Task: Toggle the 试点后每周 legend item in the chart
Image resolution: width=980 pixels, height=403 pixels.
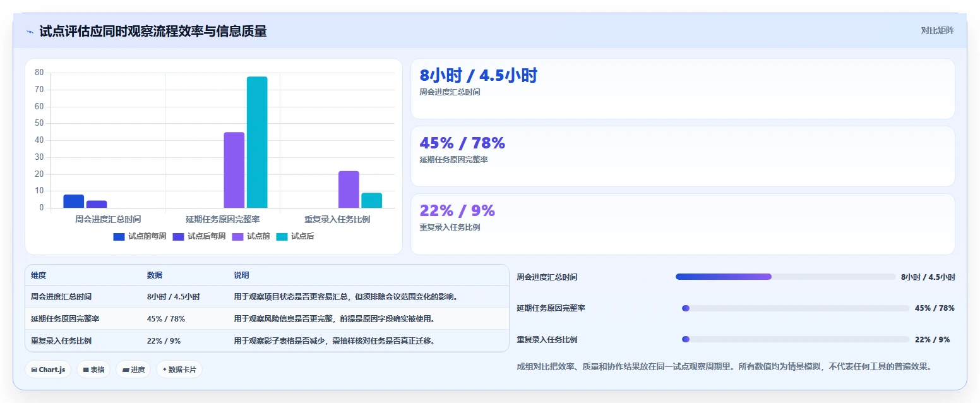Action: pyautogui.click(x=199, y=236)
